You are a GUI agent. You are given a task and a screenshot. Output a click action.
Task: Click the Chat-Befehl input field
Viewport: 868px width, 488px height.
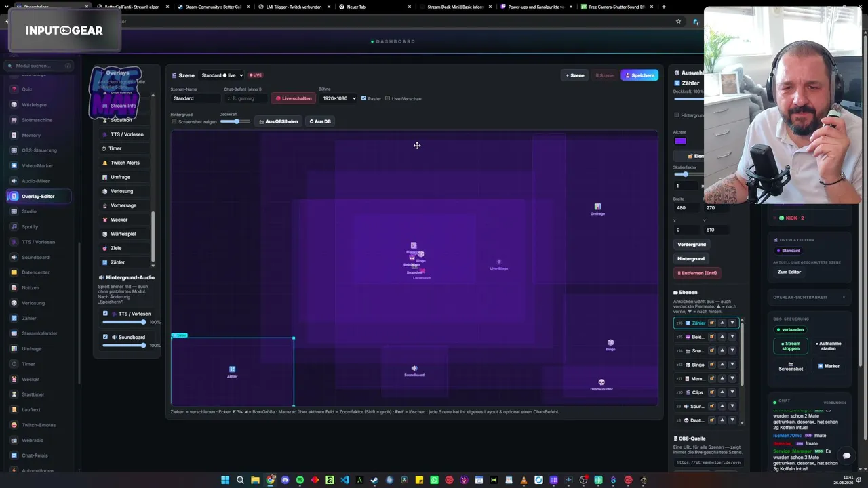tap(245, 98)
